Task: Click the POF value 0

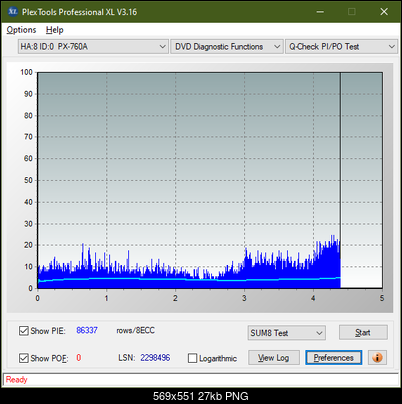Action: click(79, 358)
